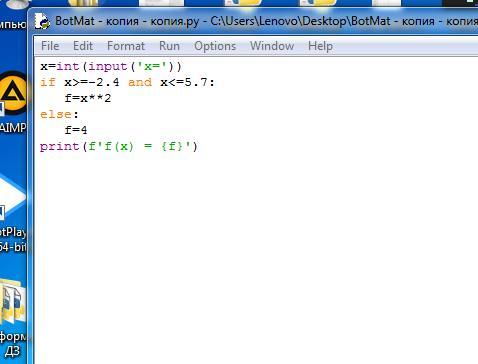The image size is (478, 364).
Task: Place cursor after f=4
Action: (88, 130)
